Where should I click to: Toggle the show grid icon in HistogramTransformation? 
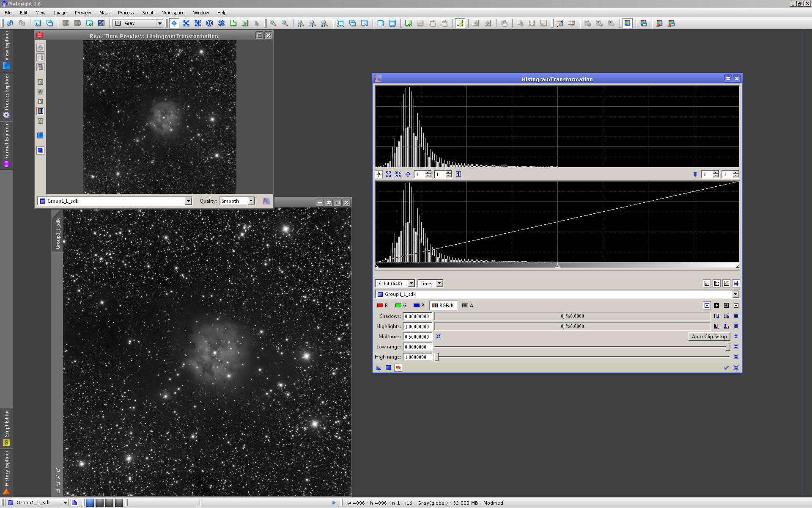pyautogui.click(x=736, y=284)
